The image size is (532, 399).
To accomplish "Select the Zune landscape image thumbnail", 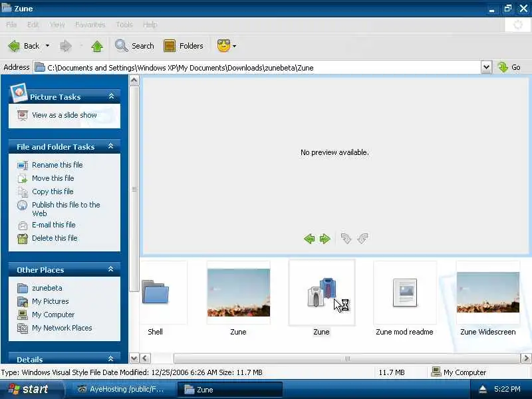I will pyautogui.click(x=239, y=293).
